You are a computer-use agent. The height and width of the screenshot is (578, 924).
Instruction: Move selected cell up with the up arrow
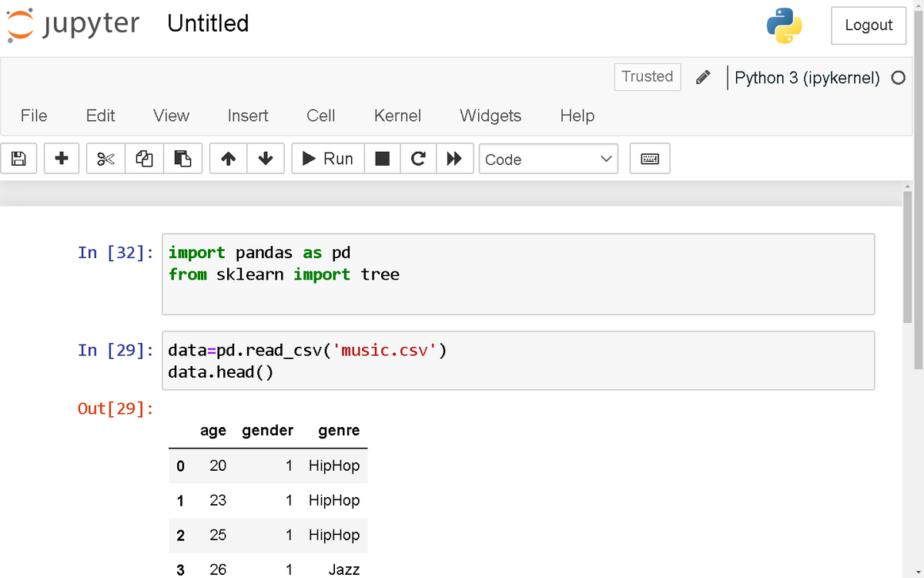(x=228, y=159)
